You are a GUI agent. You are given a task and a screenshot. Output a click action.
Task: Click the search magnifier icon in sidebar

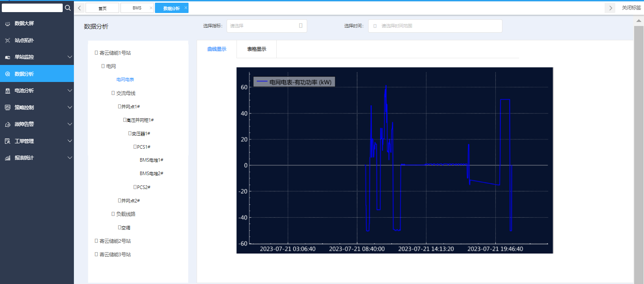pyautogui.click(x=68, y=8)
